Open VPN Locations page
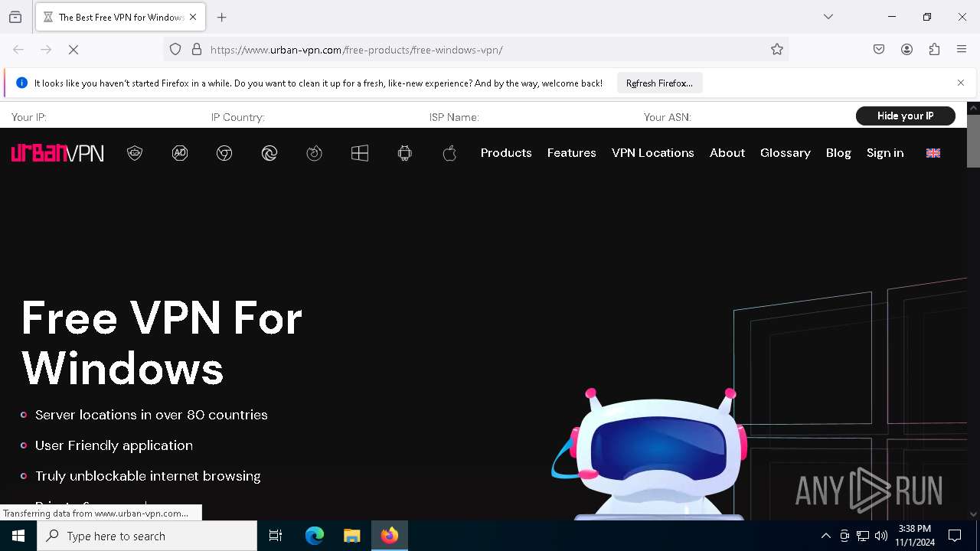This screenshot has width=980, height=551. tap(653, 153)
